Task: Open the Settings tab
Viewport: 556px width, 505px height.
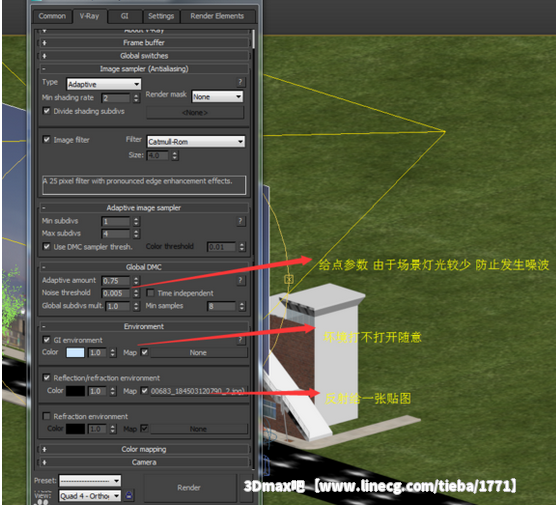Action: [161, 16]
